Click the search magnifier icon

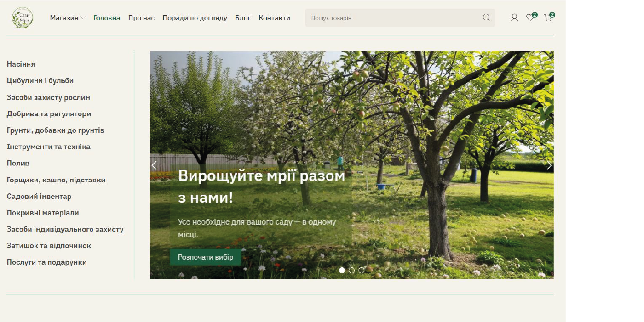click(x=486, y=18)
